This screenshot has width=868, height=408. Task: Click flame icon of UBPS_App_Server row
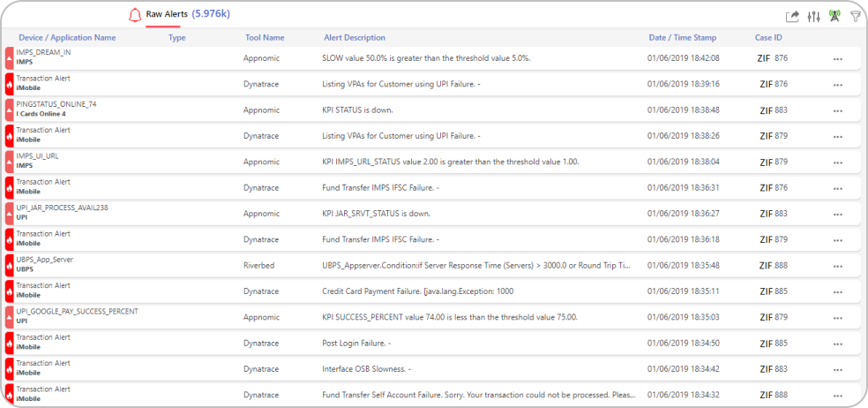coord(9,265)
